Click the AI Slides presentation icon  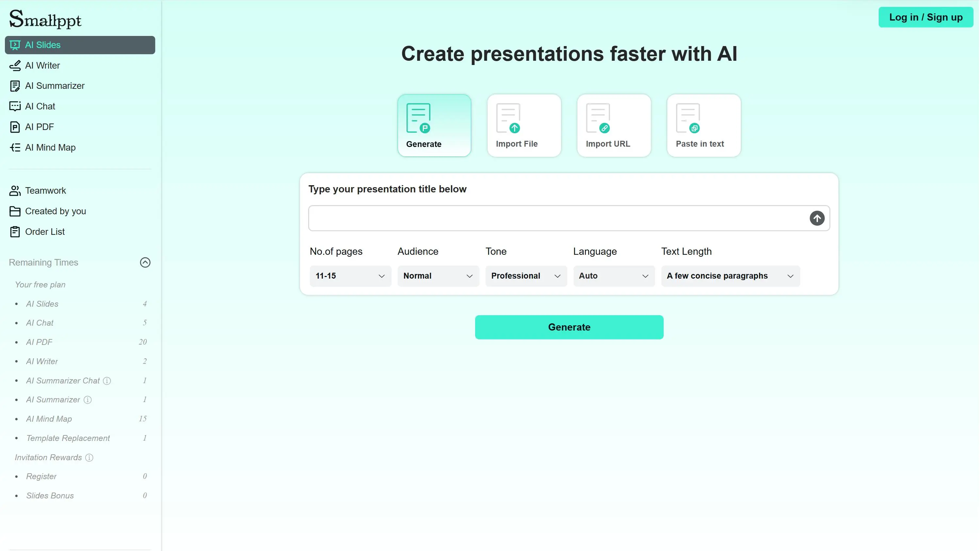point(15,45)
